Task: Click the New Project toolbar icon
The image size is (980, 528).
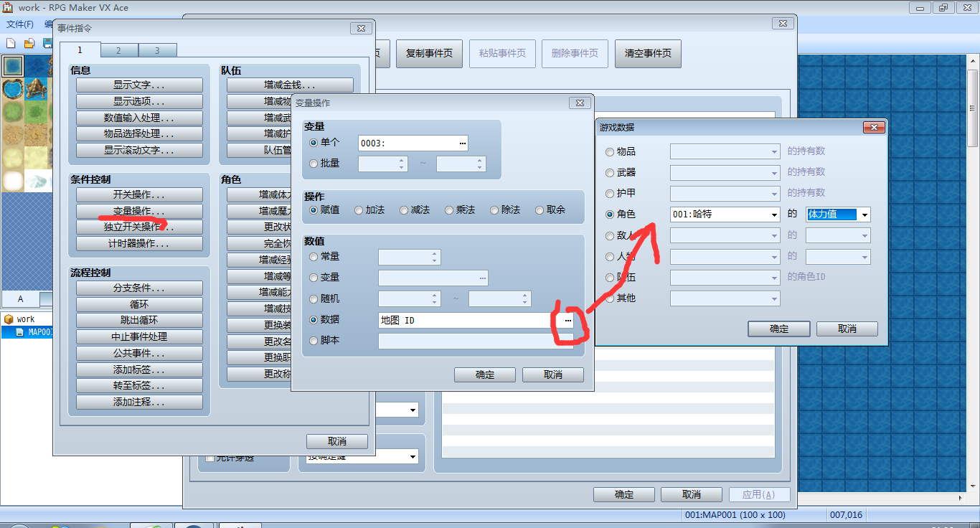Action: click(x=11, y=43)
